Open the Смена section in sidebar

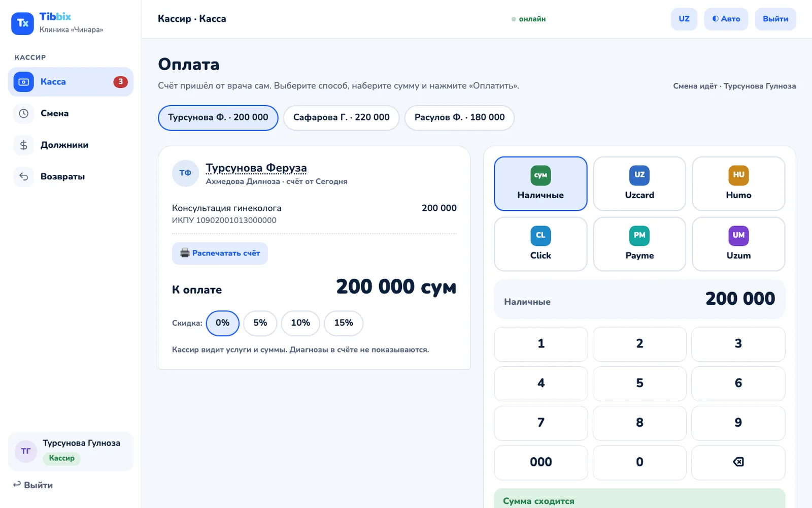coord(71,113)
